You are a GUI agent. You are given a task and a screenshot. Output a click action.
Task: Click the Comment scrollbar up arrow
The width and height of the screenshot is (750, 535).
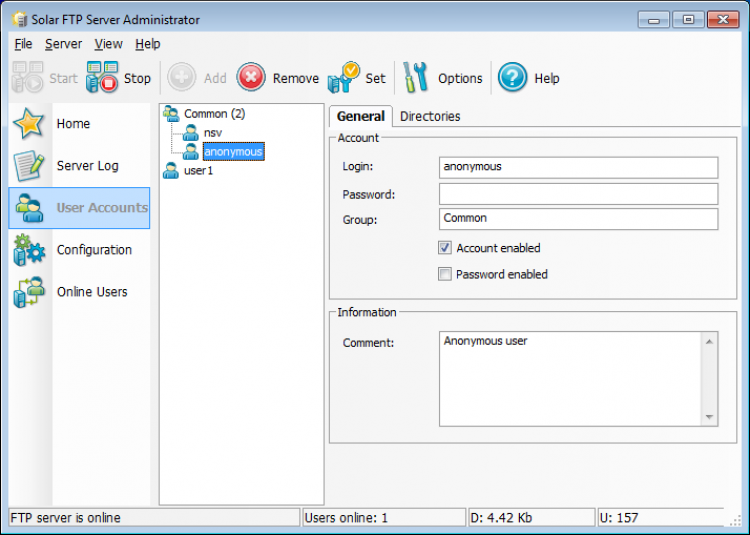tap(709, 341)
